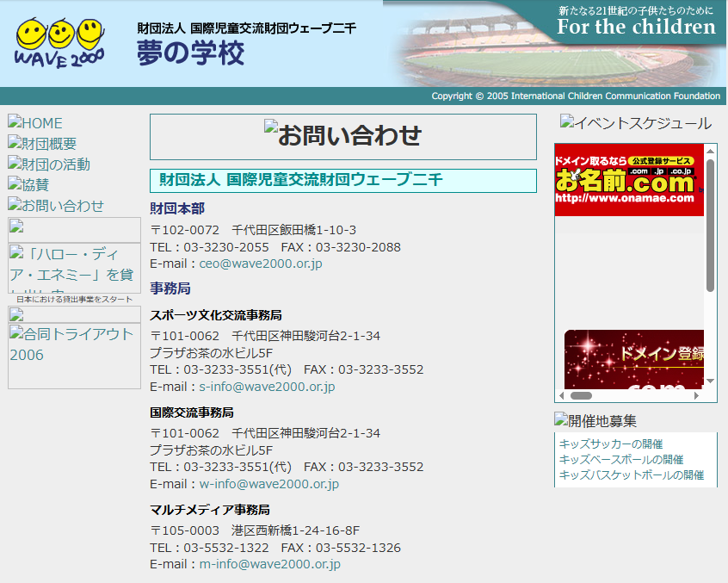Viewport: 728px width, 583px height.
Task: Click the s-info@wave2000.or.jp email link
Action: click(267, 387)
